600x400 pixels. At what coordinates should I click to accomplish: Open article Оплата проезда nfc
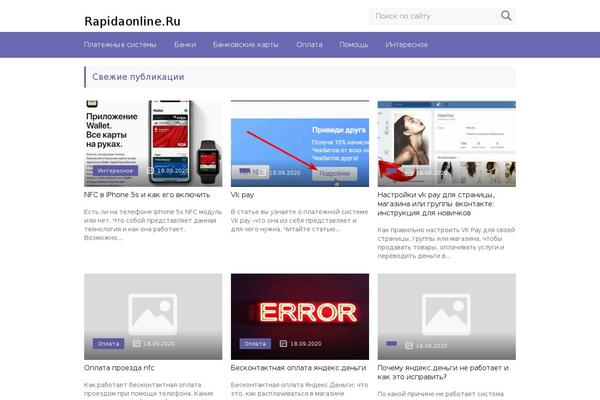click(119, 368)
